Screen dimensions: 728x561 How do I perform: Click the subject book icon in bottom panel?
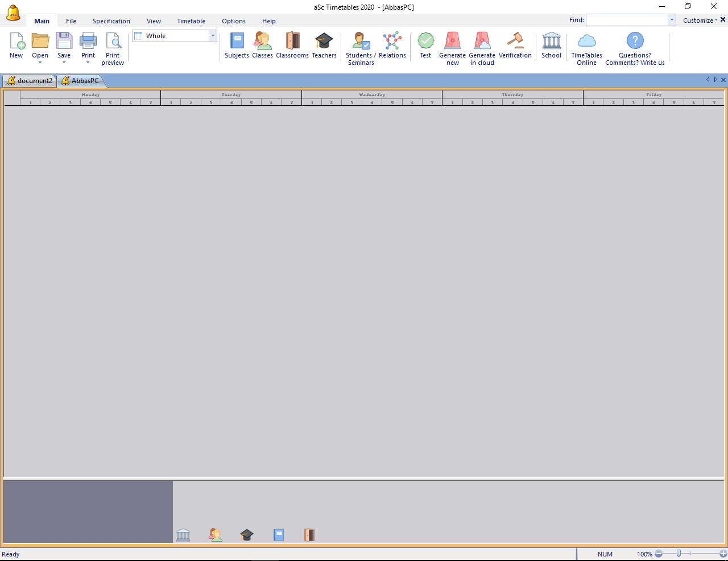click(x=279, y=535)
